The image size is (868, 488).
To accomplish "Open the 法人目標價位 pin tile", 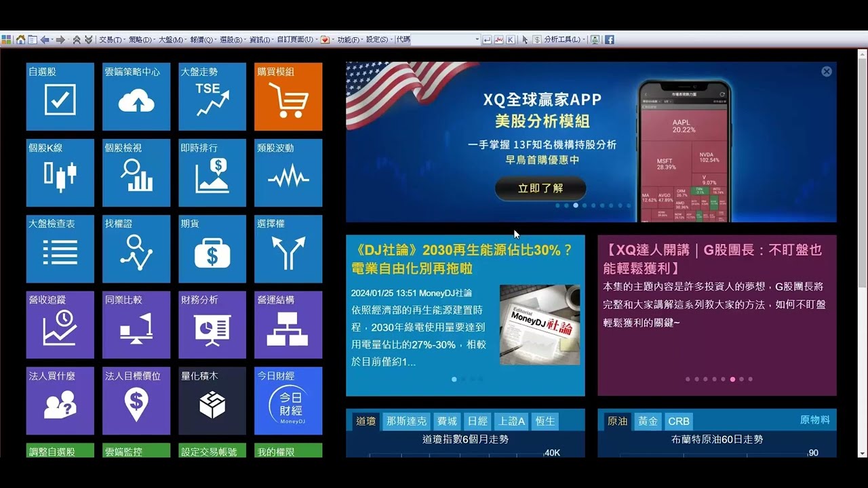I will click(136, 401).
